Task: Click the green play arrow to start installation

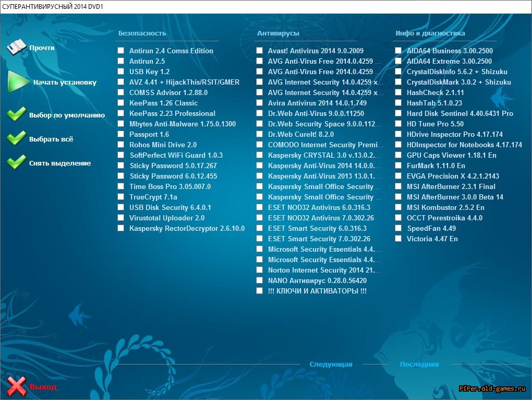Action: pyautogui.click(x=18, y=81)
